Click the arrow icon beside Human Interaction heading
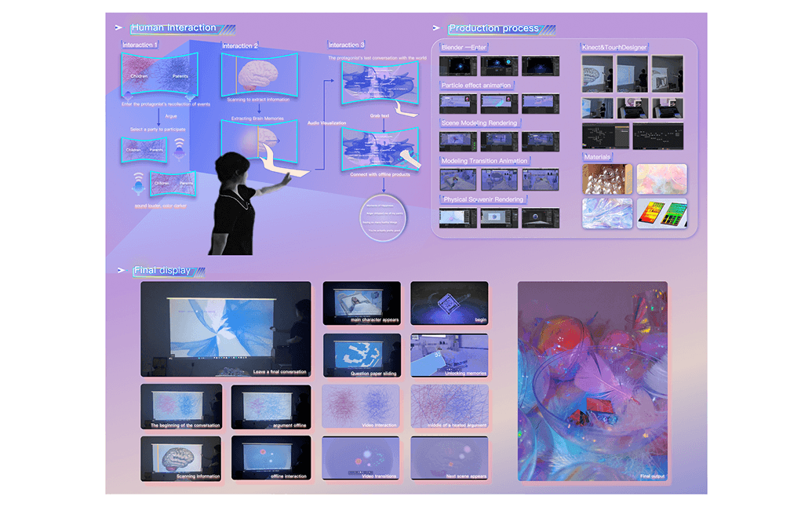Screen dimensions: 812x507 [x=118, y=27]
